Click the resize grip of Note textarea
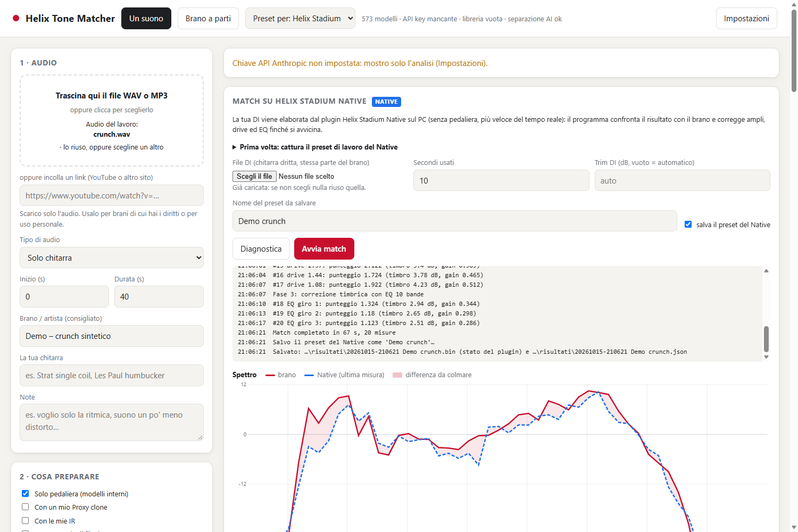The width and height of the screenshot is (798, 532). pyautogui.click(x=200, y=437)
